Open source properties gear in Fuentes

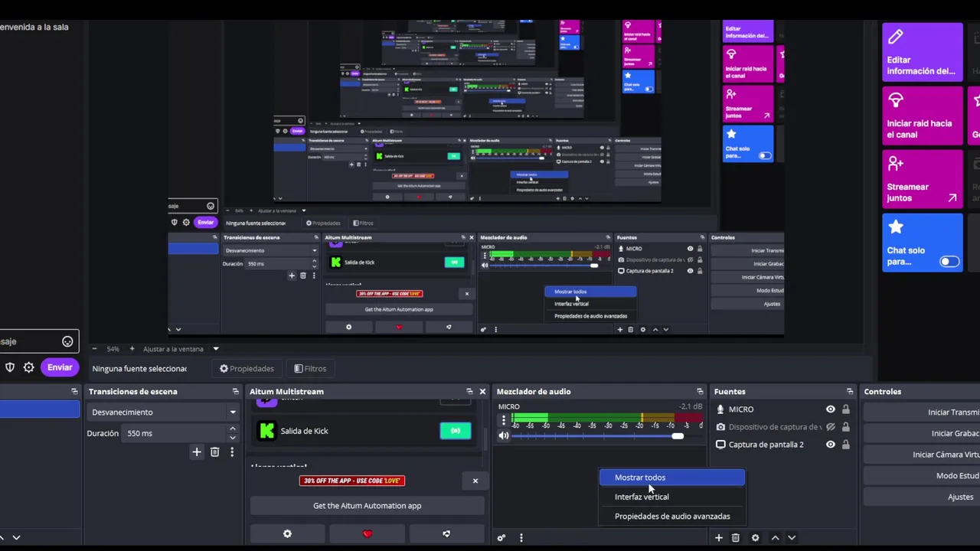755,538
